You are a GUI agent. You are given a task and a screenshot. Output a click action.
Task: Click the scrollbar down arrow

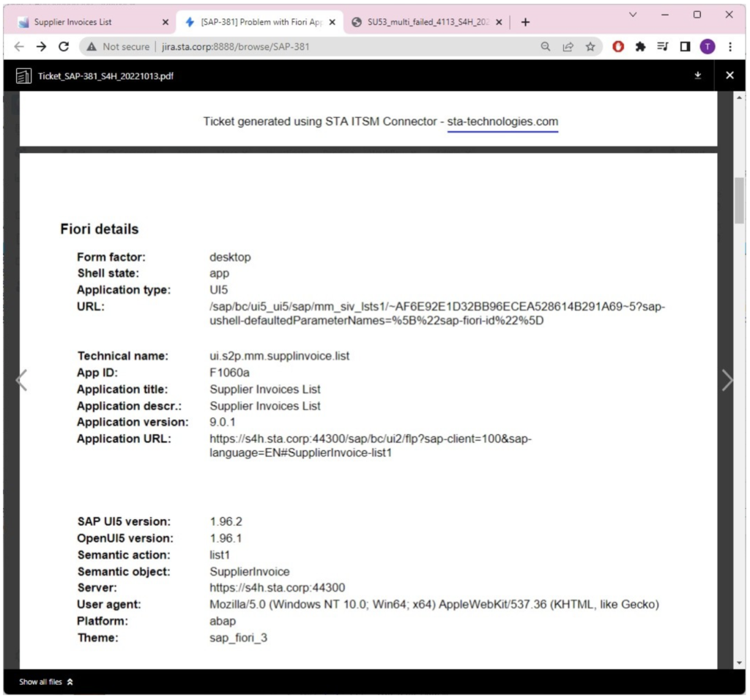(x=740, y=663)
